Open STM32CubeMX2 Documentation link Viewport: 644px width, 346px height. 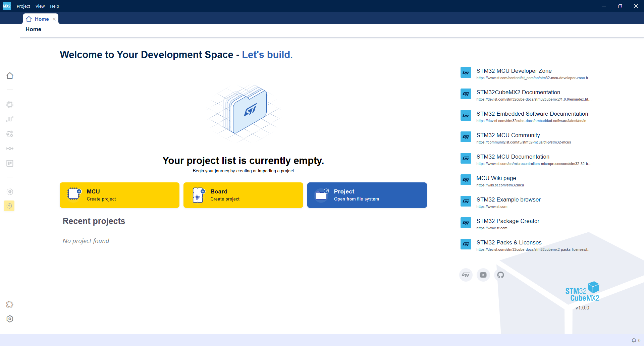tap(518, 92)
